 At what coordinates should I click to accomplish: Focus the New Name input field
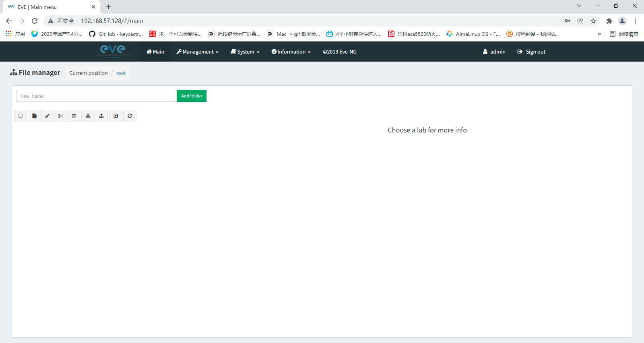point(97,96)
